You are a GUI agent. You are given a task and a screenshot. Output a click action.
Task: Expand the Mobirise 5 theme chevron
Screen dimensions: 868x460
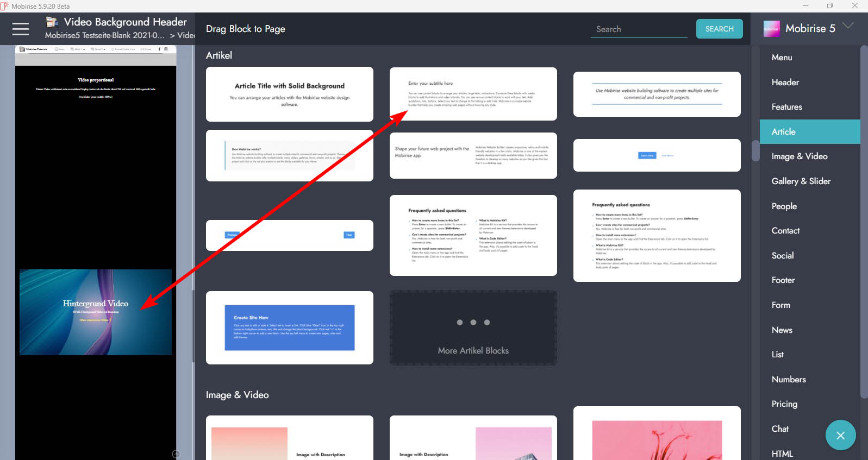(x=848, y=26)
